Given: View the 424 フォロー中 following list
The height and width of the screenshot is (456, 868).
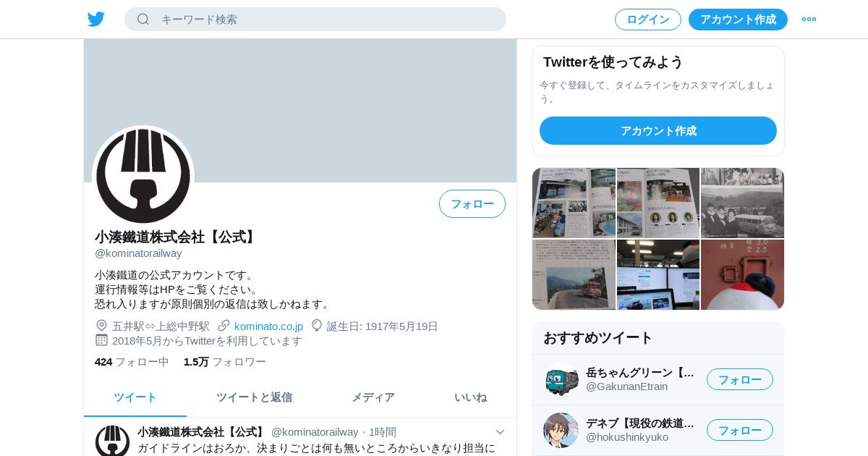Looking at the screenshot, I should coord(132,362).
